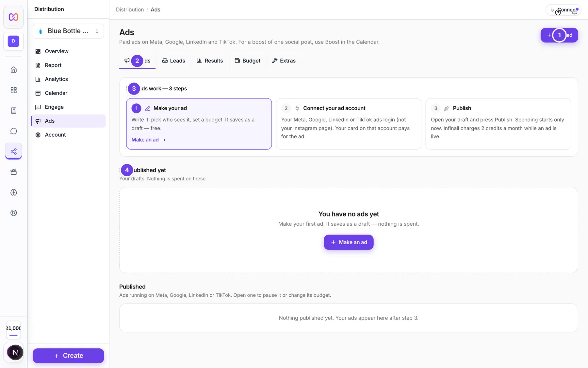Open the lifebuoy support icon in rail

[x=13, y=213]
